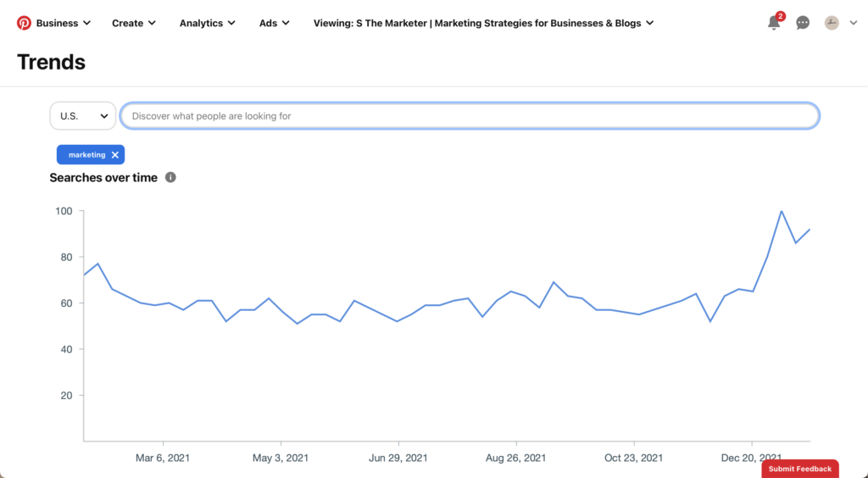Remove the marketing keyword tag
The height and width of the screenshot is (478, 868).
(115, 155)
